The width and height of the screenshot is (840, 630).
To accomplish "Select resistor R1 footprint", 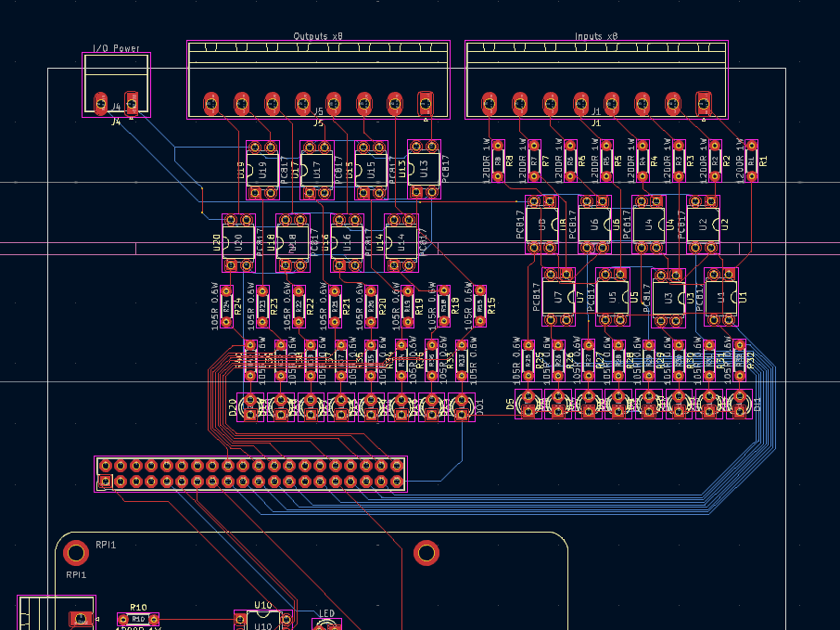I will pyautogui.click(x=751, y=160).
